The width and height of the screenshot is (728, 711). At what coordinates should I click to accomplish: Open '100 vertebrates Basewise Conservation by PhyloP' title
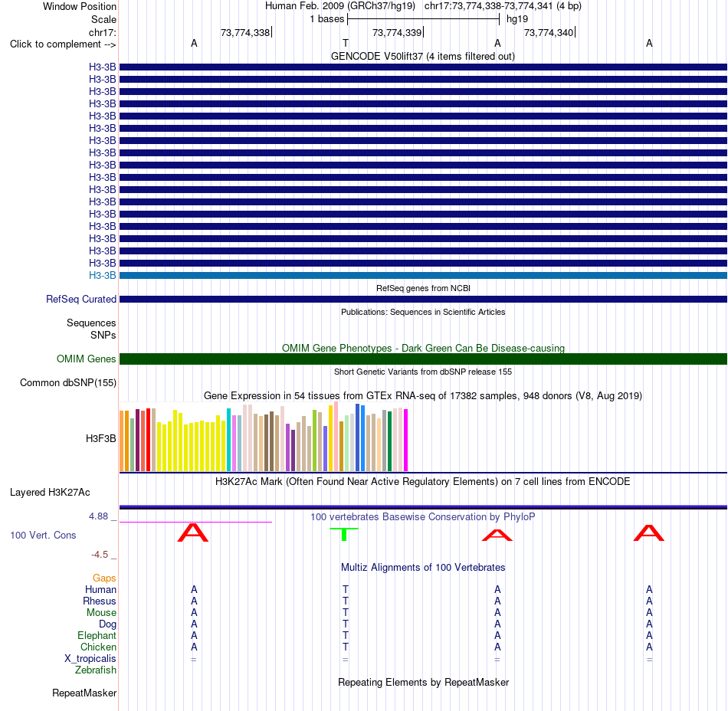(x=423, y=517)
